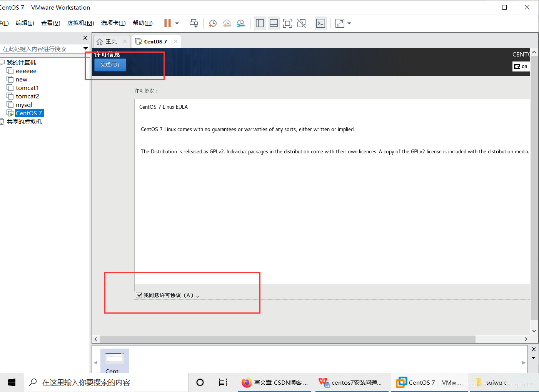Viewport: 539px width, 392px height.
Task: Switch to Firefox 写文章-CSDN博客 taskbar item
Action: pyautogui.click(x=275, y=382)
